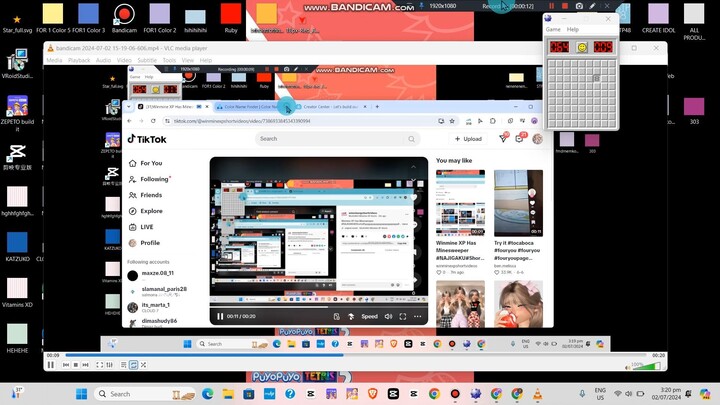Open the taskbar clock and date
Image resolution: width=720 pixels, height=405 pixels.
[666, 394]
